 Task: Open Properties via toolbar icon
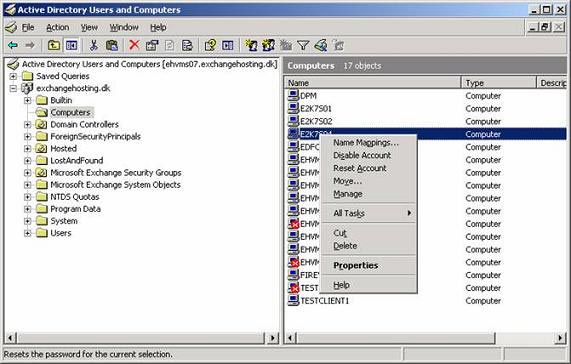[152, 45]
